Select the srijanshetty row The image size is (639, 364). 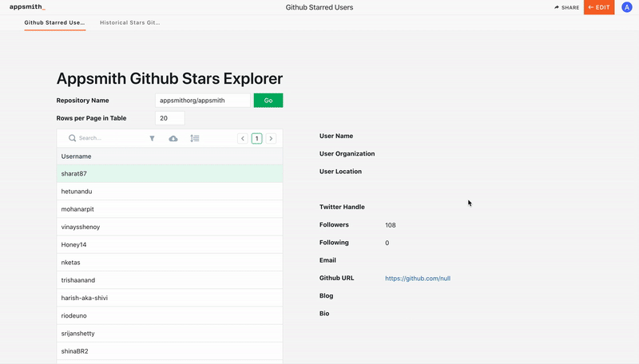169,334
